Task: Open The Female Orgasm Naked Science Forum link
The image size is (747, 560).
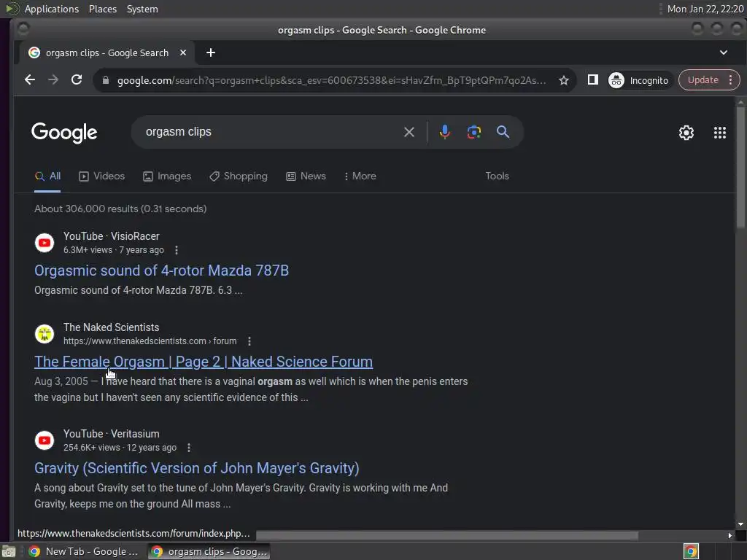Action: point(204,362)
